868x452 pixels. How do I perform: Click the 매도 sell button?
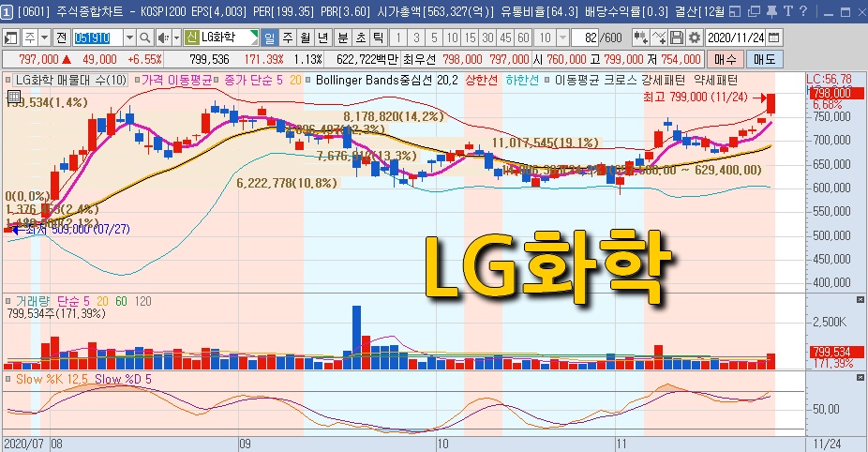coord(765,59)
